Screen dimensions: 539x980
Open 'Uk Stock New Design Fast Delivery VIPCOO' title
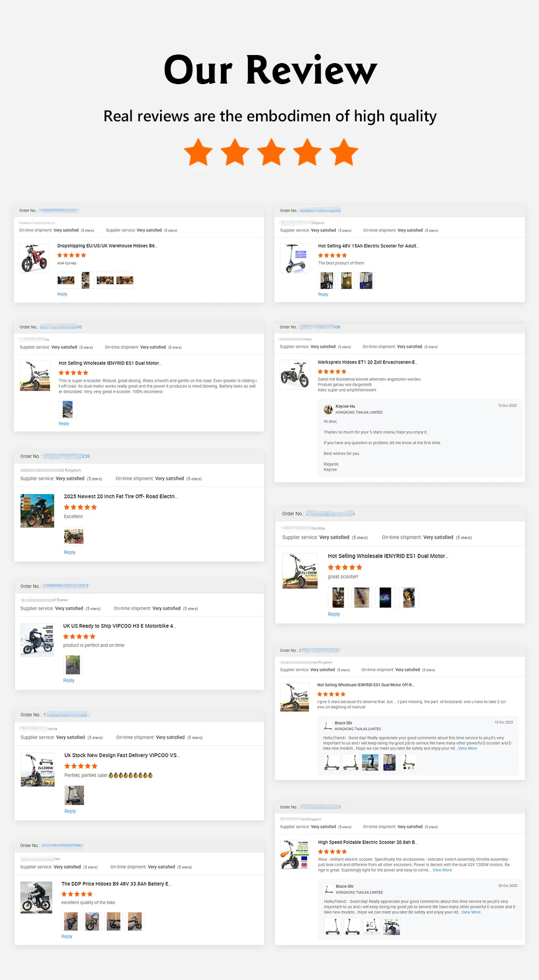pos(122,755)
